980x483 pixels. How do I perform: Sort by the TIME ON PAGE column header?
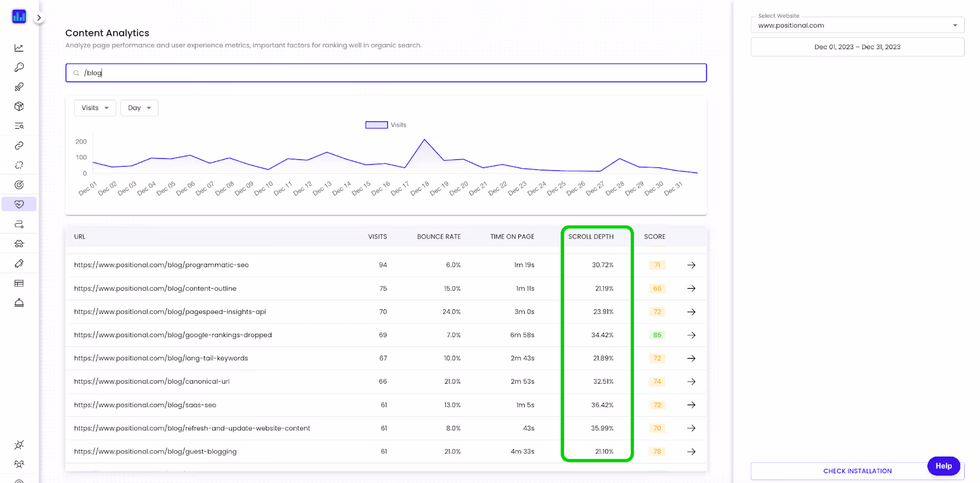pos(512,237)
